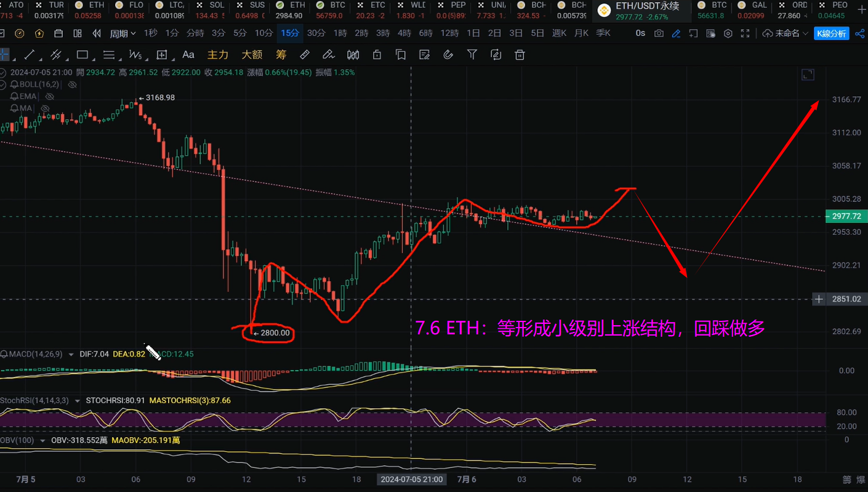Take a chart screenshot with camera icon

tap(659, 33)
